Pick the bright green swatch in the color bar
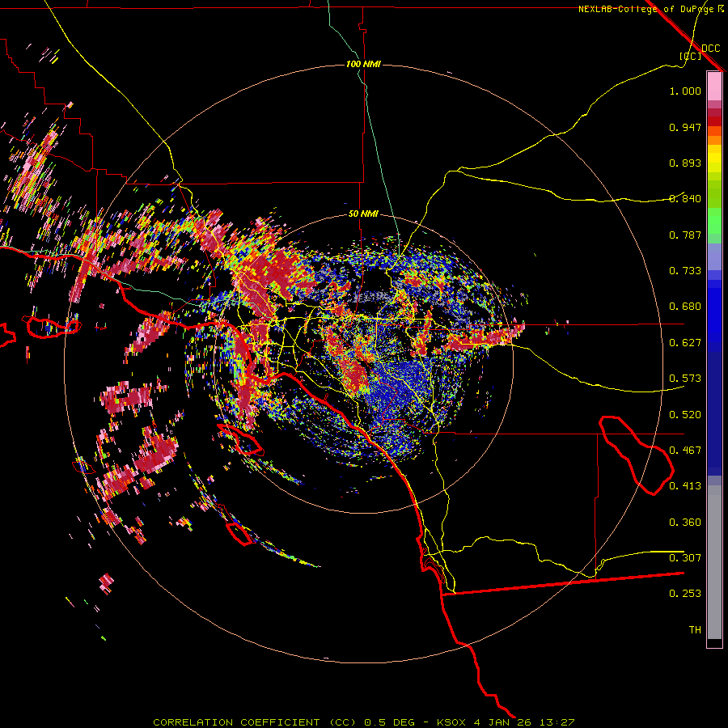 tap(714, 221)
